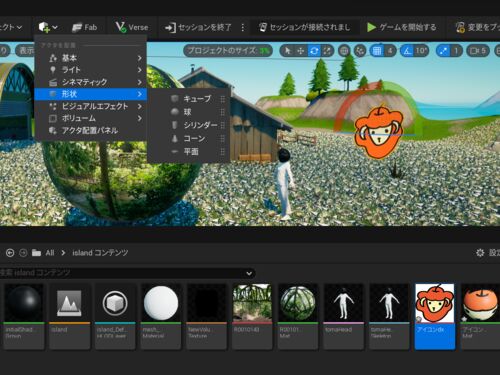Click the folder icon in the breadcrumb
Screen dimensions: 500x375
[x=36, y=253]
